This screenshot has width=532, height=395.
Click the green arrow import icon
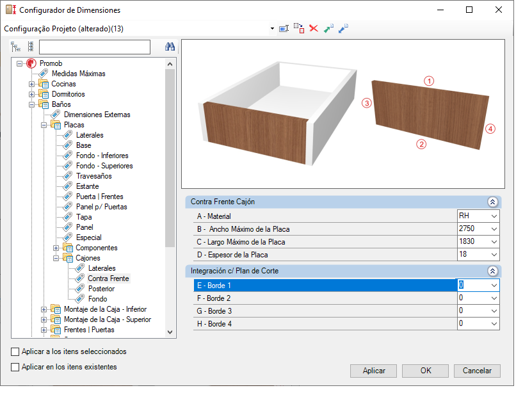[328, 28]
